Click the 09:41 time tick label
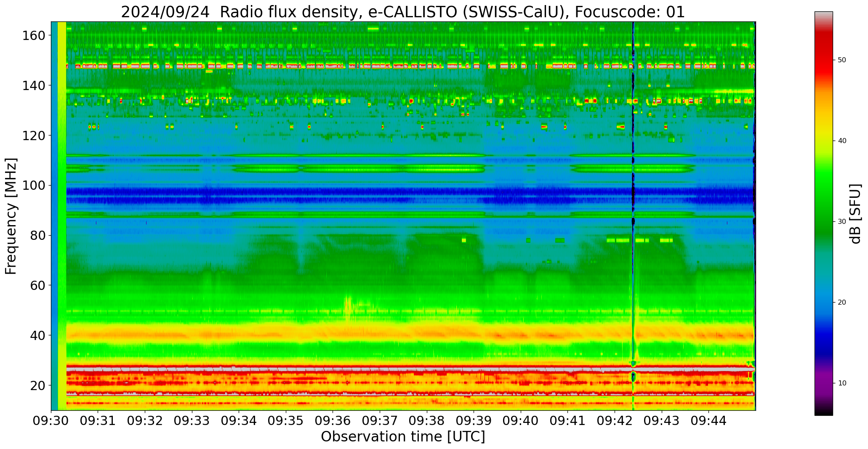The width and height of the screenshot is (868, 449). point(567,420)
